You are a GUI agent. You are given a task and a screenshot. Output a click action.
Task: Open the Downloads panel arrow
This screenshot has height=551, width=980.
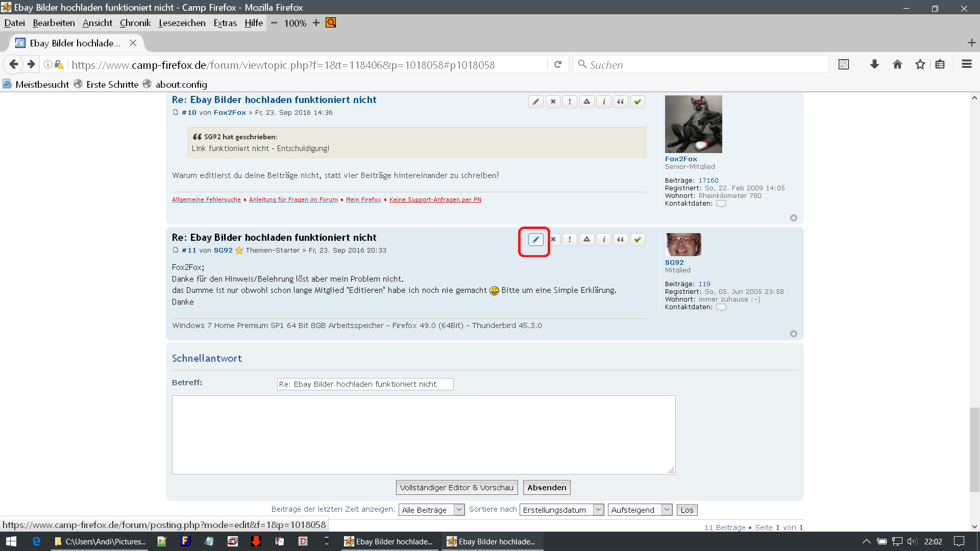point(874,64)
